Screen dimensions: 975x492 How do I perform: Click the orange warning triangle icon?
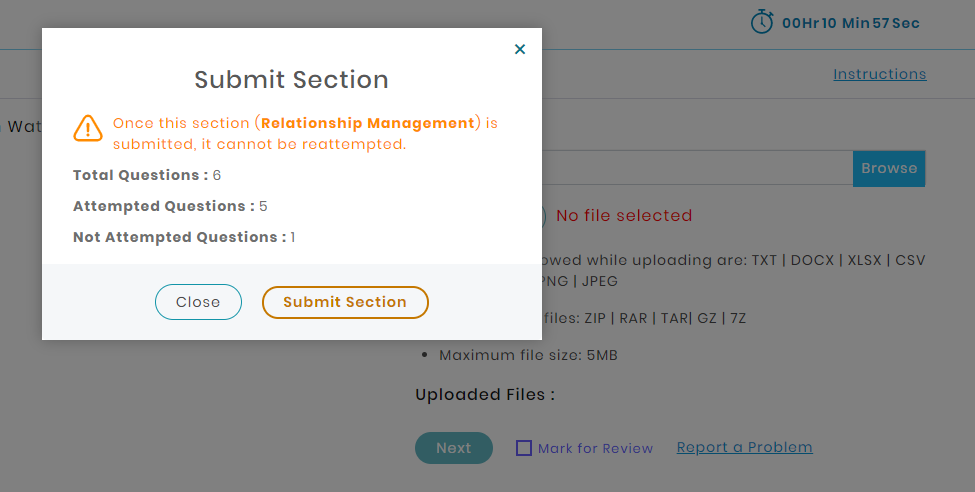88,129
